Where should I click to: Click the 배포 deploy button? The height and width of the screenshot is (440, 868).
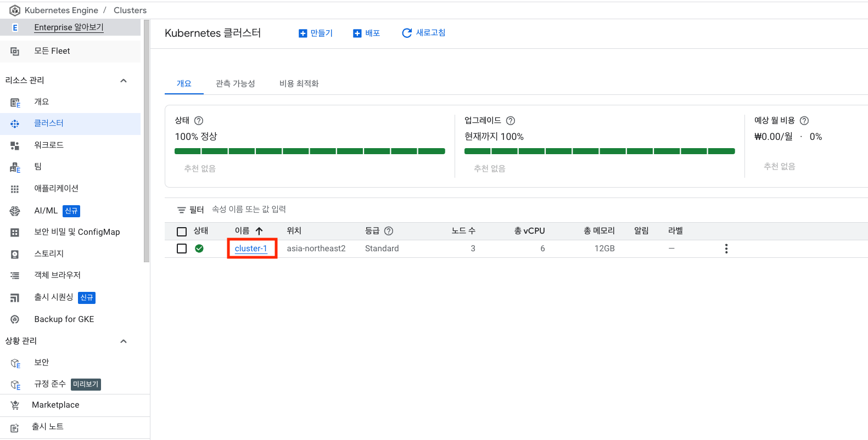[366, 33]
